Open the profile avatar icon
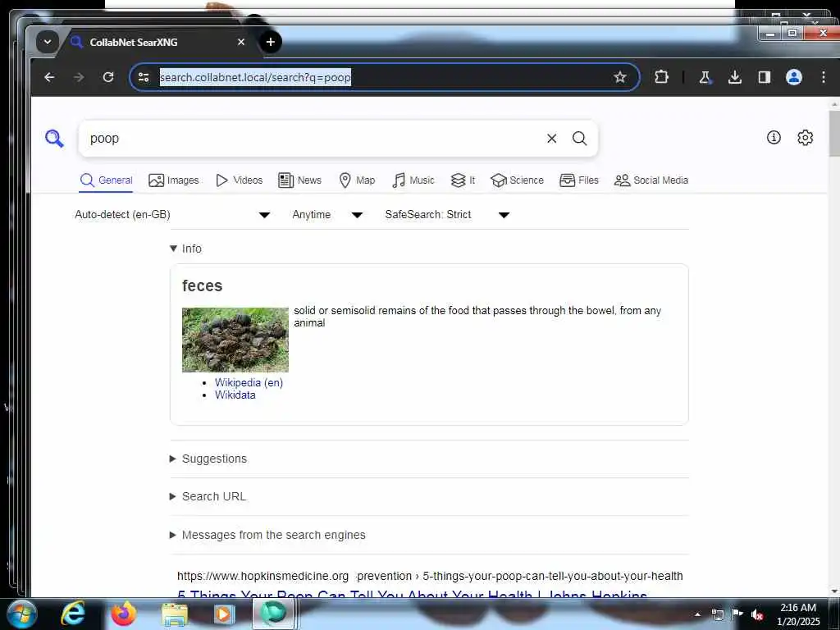This screenshot has height=630, width=840. (x=794, y=77)
